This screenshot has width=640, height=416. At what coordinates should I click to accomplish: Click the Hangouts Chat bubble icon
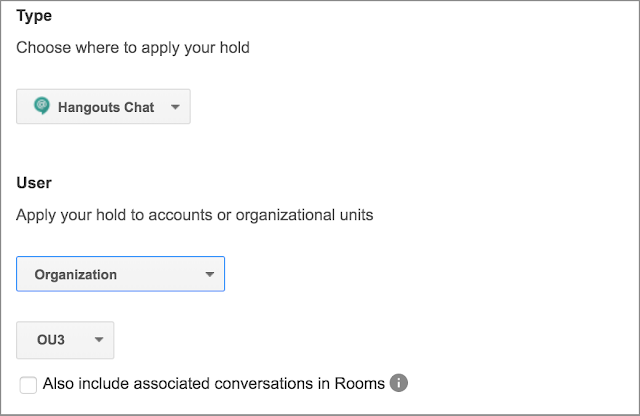click(x=41, y=106)
